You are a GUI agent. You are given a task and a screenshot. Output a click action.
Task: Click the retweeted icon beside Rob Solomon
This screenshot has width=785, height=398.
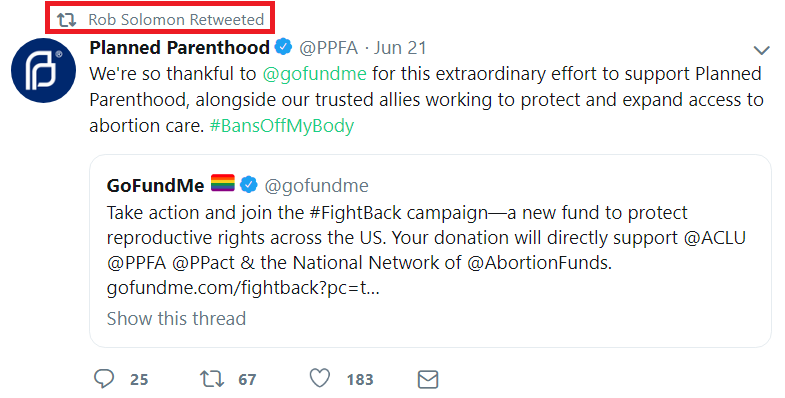66,20
